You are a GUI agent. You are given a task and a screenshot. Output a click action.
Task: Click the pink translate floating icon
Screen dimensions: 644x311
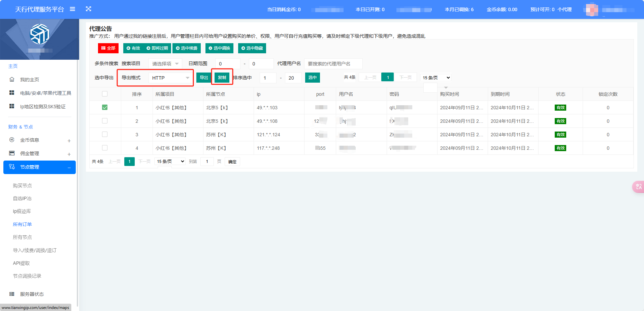[639, 187]
